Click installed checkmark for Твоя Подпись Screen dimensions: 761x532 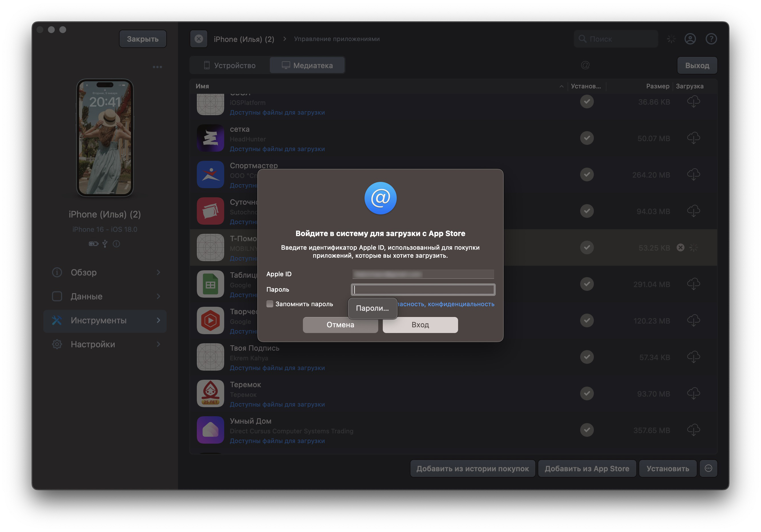(587, 357)
